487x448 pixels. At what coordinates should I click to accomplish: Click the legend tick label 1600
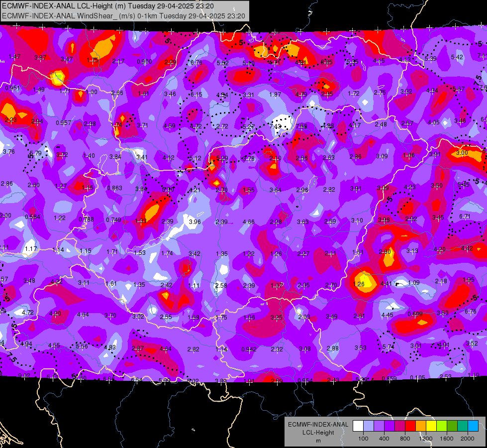coord(447,439)
